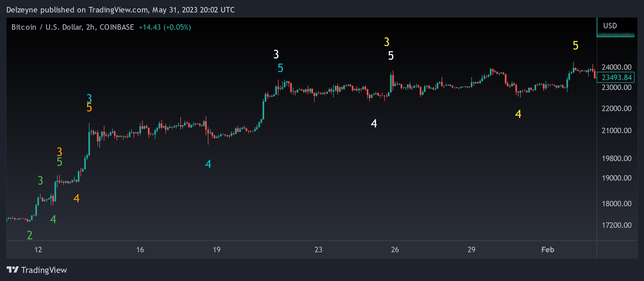
Task: Click the yellow wave label 3
Action: pos(387,42)
